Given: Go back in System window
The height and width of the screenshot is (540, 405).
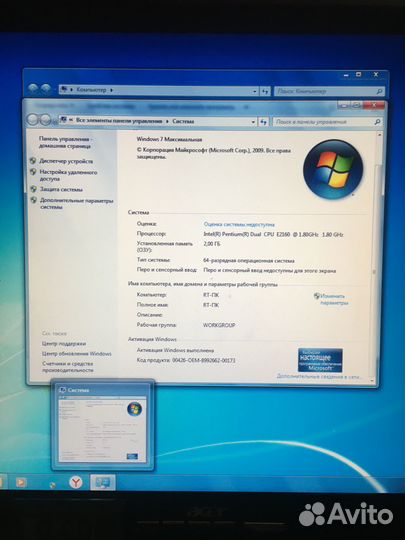Looking at the screenshot, I should (33, 120).
